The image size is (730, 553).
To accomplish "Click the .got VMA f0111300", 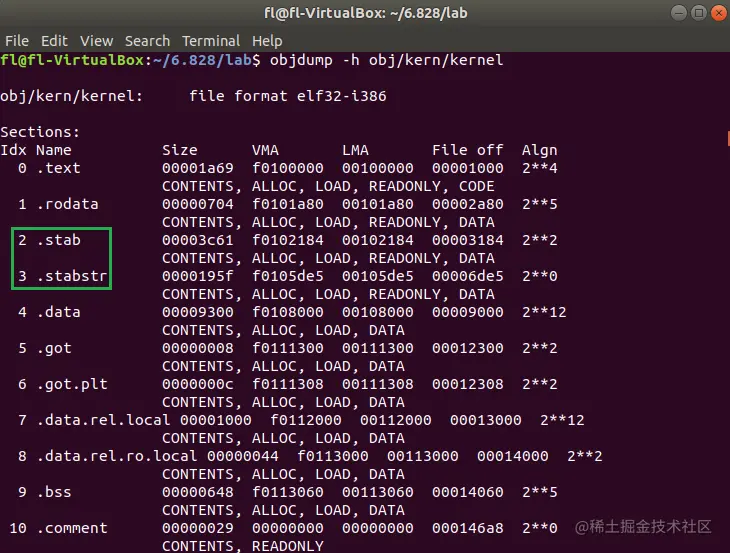I will 288,348.
